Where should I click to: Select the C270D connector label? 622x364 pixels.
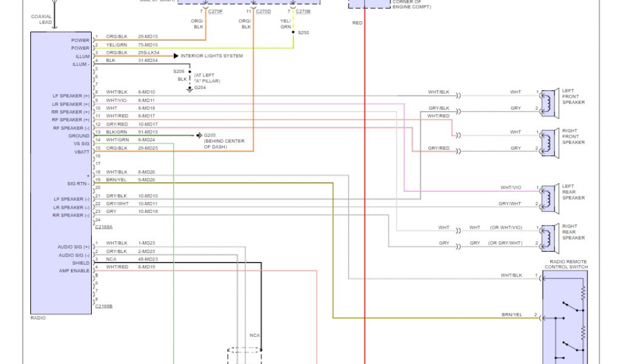click(x=263, y=12)
